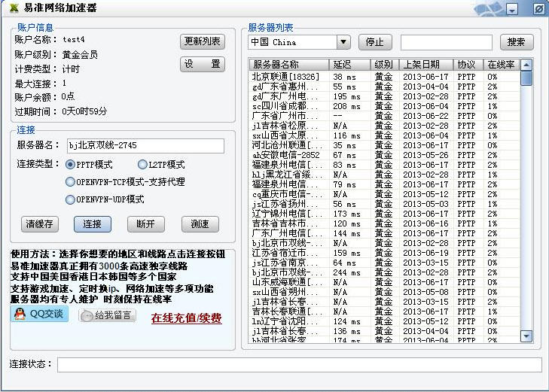Click the 195 ms latency cell

coord(346,96)
